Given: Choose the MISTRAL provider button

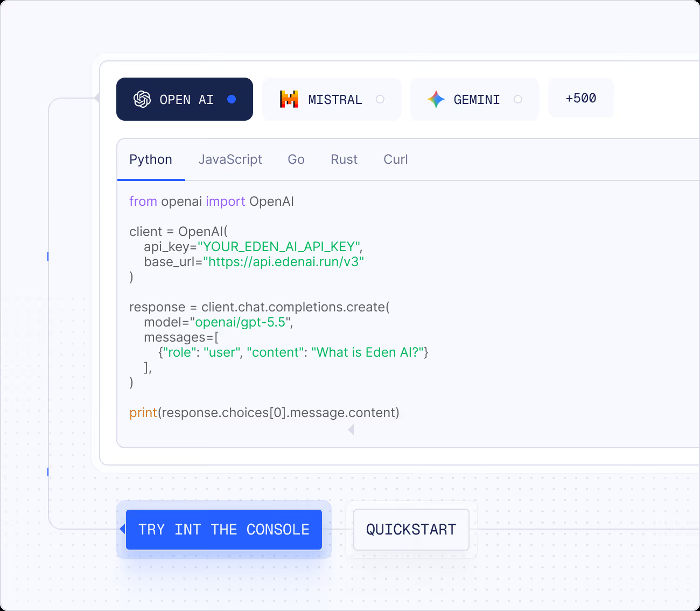Looking at the screenshot, I should coord(332,99).
